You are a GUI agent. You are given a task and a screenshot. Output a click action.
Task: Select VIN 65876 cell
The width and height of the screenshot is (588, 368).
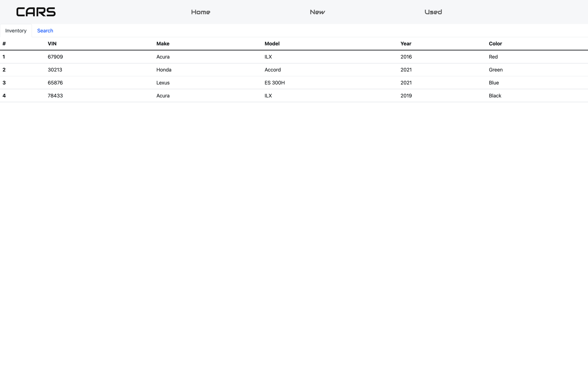[55, 83]
